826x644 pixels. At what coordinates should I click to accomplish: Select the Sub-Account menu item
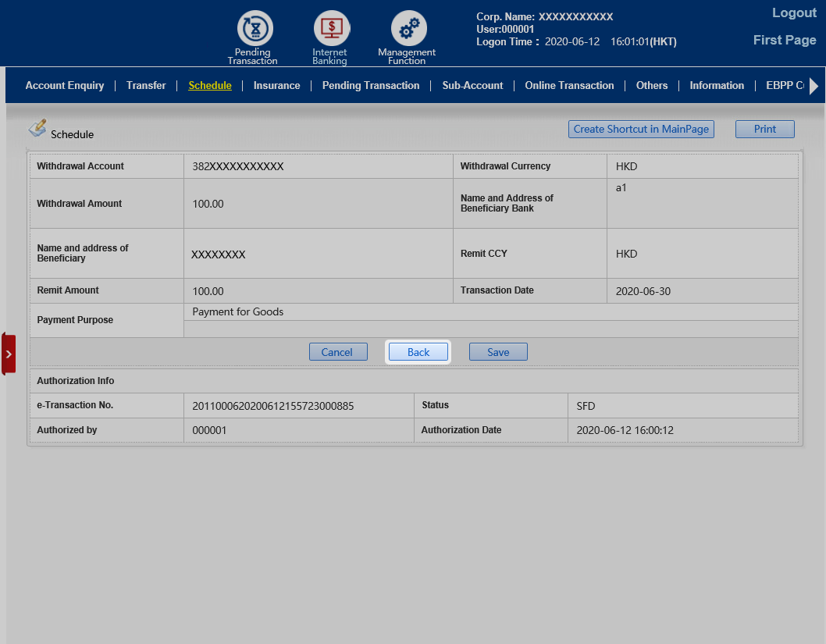(472, 86)
